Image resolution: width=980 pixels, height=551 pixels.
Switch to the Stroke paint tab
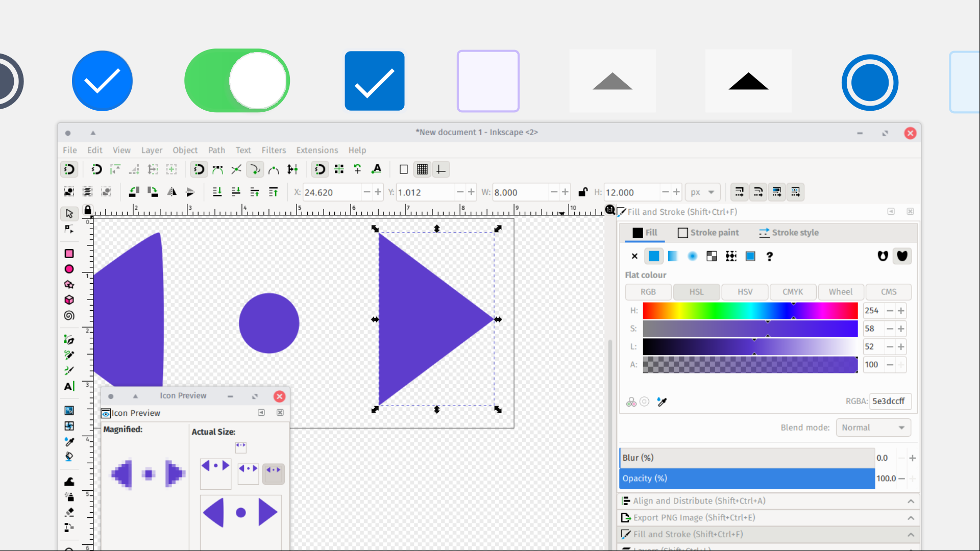point(708,233)
